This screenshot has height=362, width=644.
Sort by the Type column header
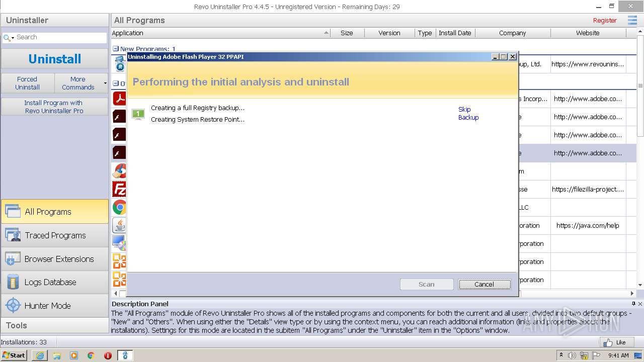[x=425, y=33]
